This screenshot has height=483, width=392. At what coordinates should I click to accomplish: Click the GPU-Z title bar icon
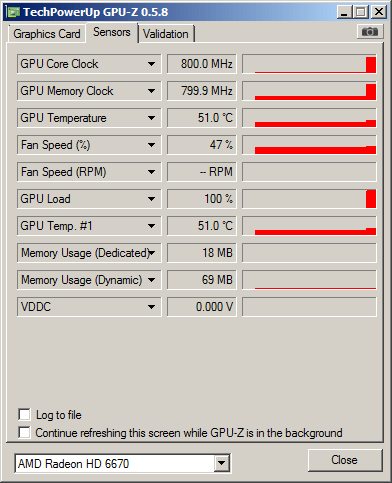coord(13,12)
